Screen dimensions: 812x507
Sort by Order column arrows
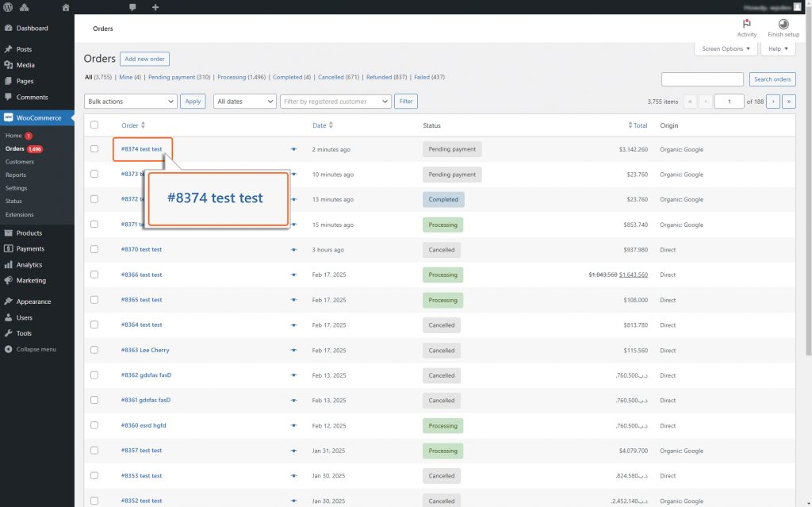(x=143, y=125)
